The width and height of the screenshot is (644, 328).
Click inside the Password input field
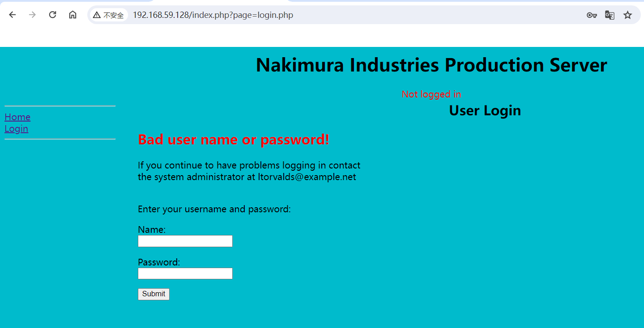(185, 273)
